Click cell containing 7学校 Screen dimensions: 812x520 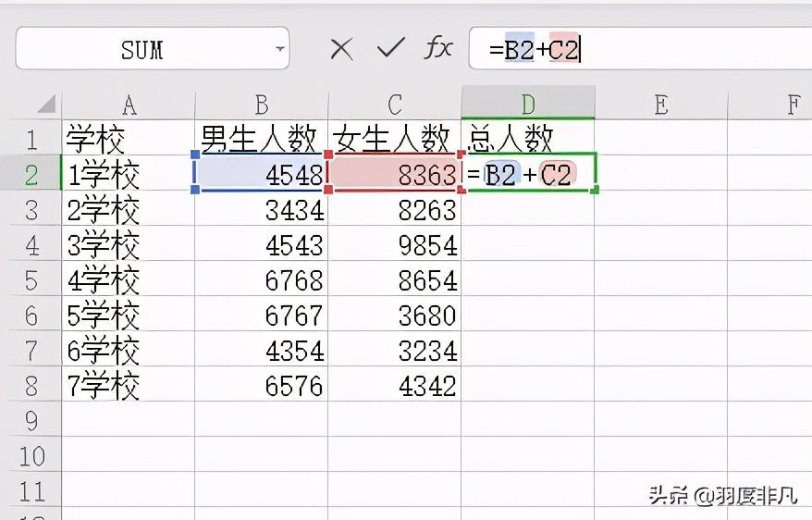pyautogui.click(x=129, y=385)
